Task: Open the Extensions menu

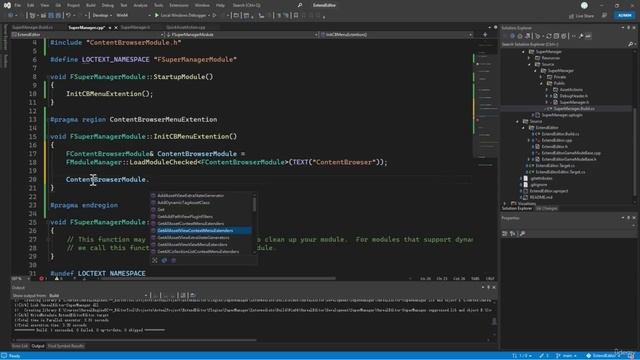Action: pyautogui.click(x=179, y=5)
